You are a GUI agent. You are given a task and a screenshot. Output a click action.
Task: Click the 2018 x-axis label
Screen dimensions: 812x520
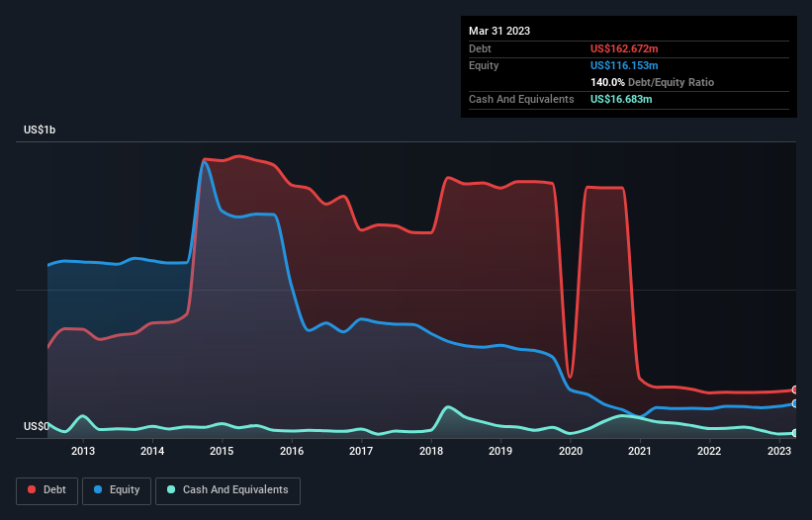(x=431, y=451)
